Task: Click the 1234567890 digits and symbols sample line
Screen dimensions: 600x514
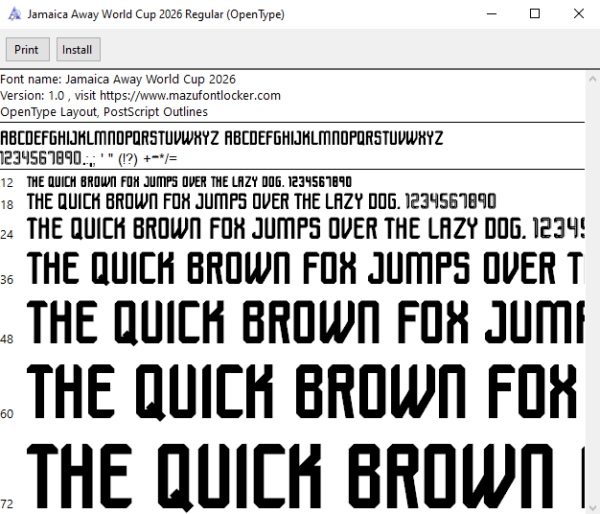Action: coord(89,158)
